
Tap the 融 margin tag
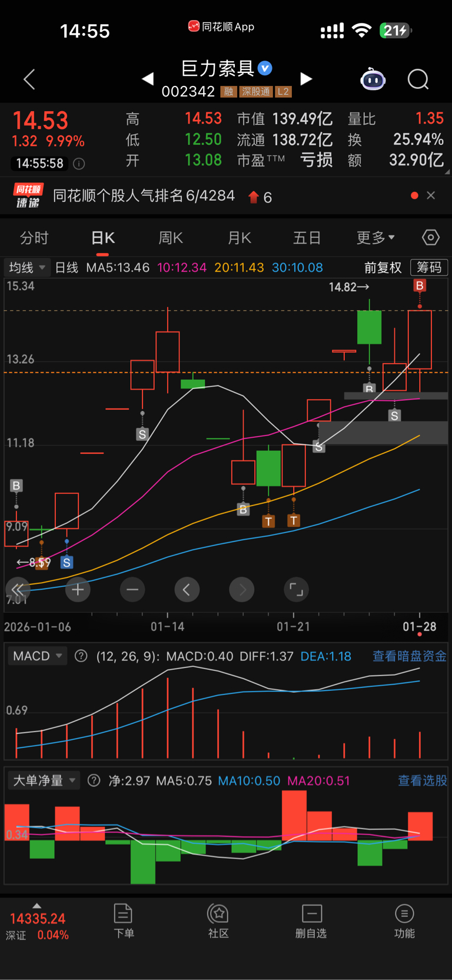point(228,92)
